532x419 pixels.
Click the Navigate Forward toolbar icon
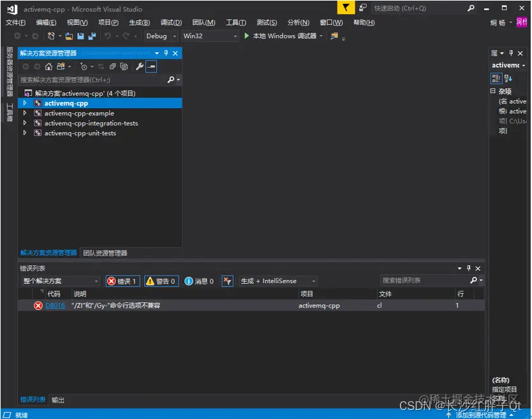pos(35,36)
